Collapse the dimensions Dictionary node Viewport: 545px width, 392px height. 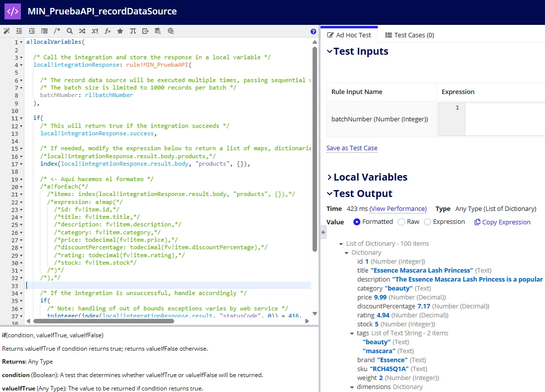352,387
